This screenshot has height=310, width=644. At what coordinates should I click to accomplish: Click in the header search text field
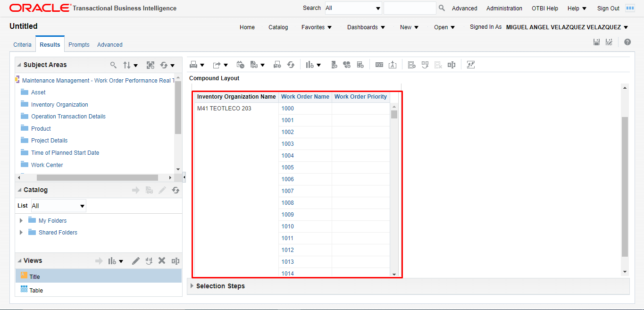(410, 8)
